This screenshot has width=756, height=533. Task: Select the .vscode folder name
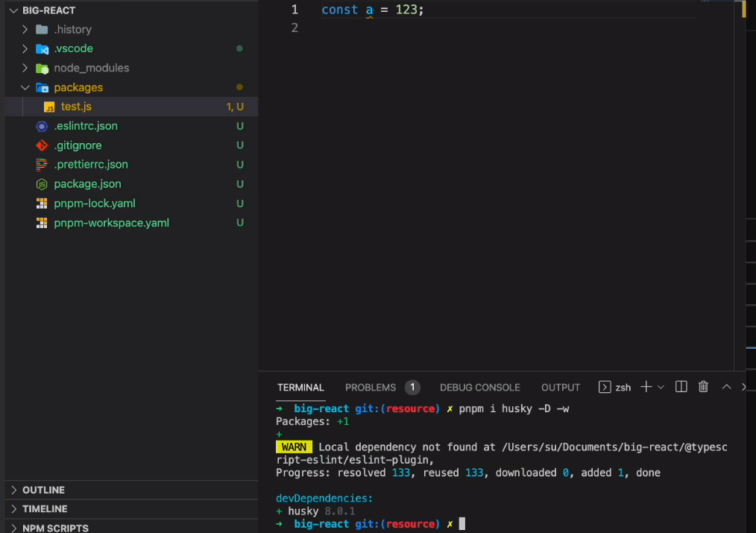click(x=73, y=48)
